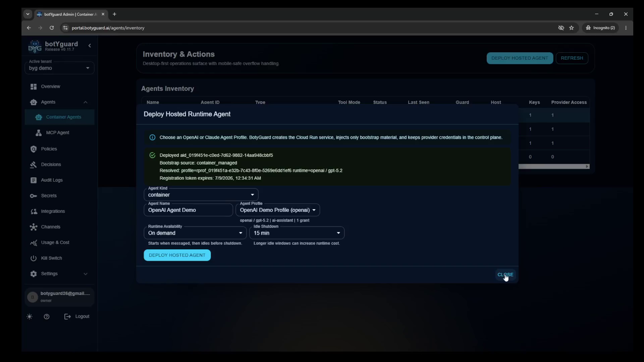Open the help question mark icon
Viewport: 644px width, 362px height.
click(x=47, y=317)
